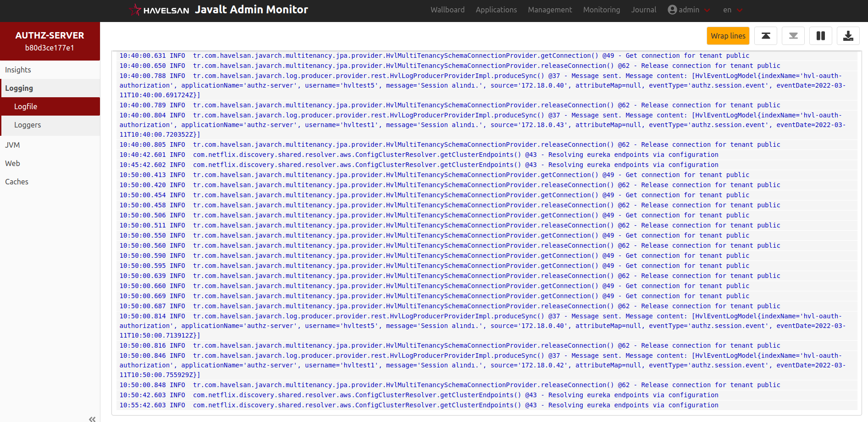This screenshot has height=422, width=868.
Task: Pause the logfile streaming
Action: tap(821, 36)
